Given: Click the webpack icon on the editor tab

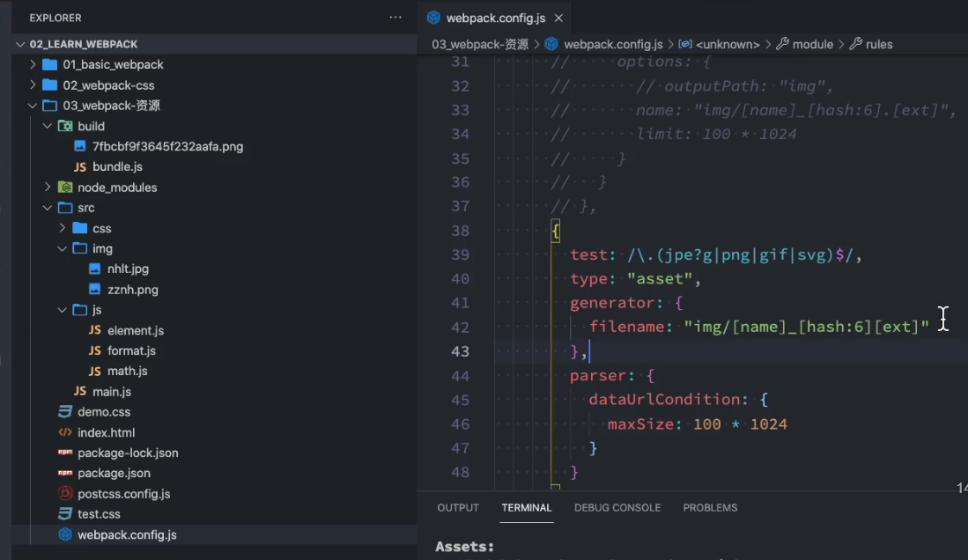Looking at the screenshot, I should (x=434, y=18).
